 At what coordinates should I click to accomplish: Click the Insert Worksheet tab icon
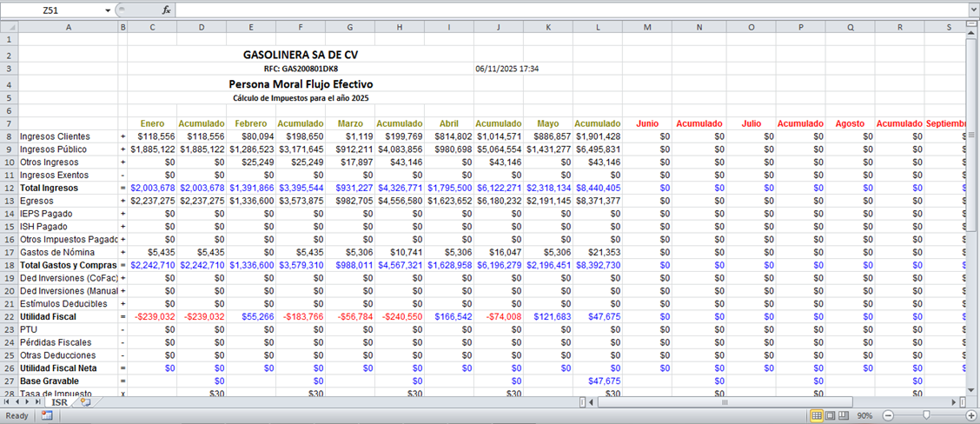tap(85, 402)
